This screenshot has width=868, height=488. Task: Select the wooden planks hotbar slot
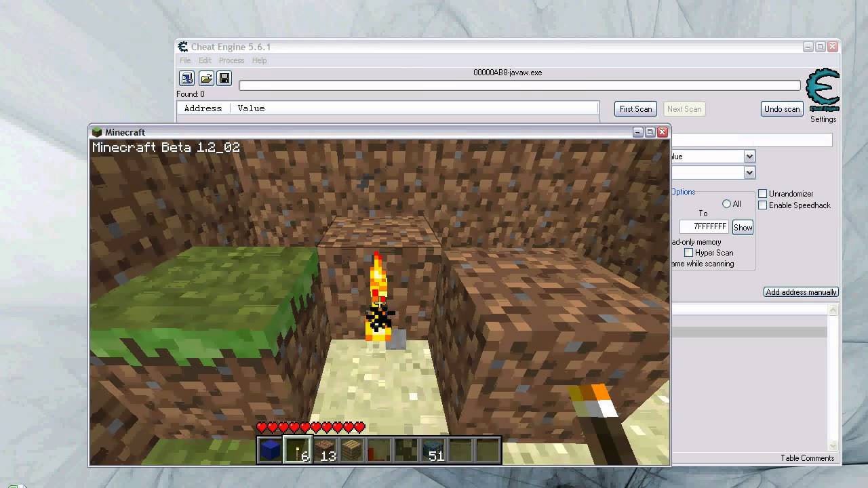pos(351,451)
